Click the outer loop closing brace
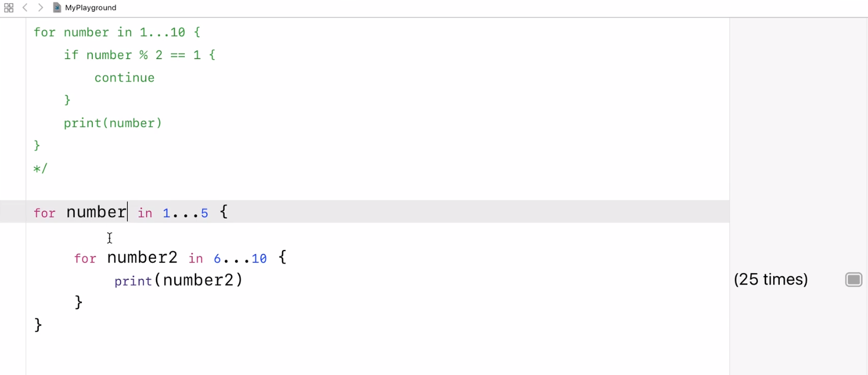Screen dimensions: 868x375 [38, 325]
